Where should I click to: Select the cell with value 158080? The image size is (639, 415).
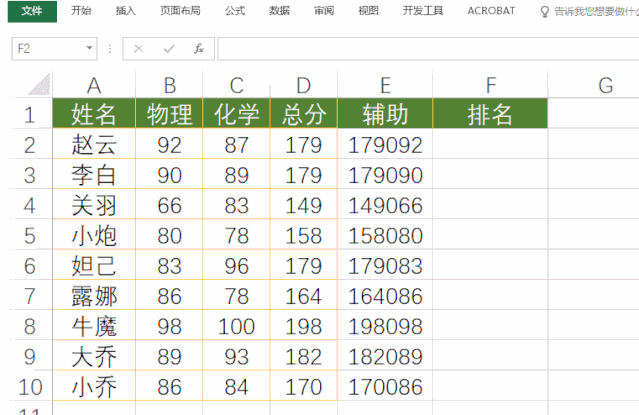pyautogui.click(x=385, y=235)
